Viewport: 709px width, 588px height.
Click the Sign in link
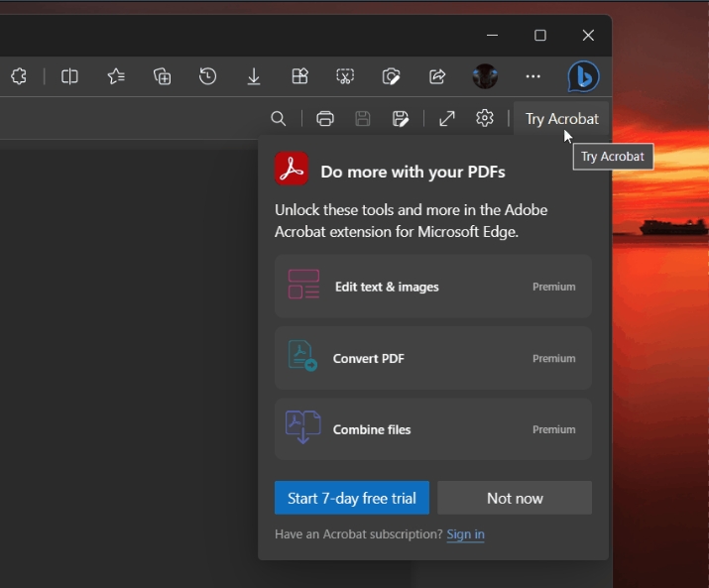click(465, 534)
